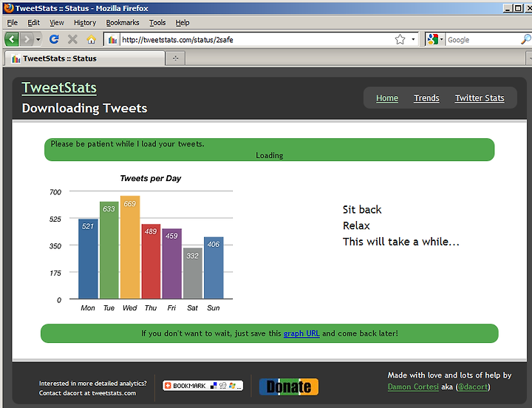
Task: Click the red Thu bar labeled 489
Action: (x=151, y=262)
